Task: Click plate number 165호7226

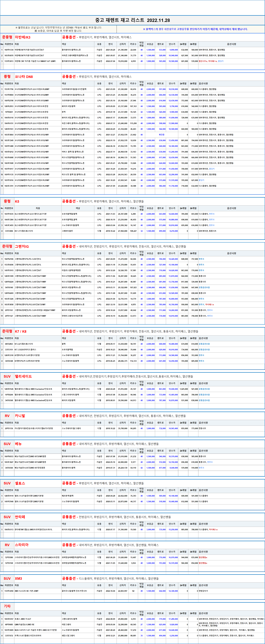Action: [9, 299]
